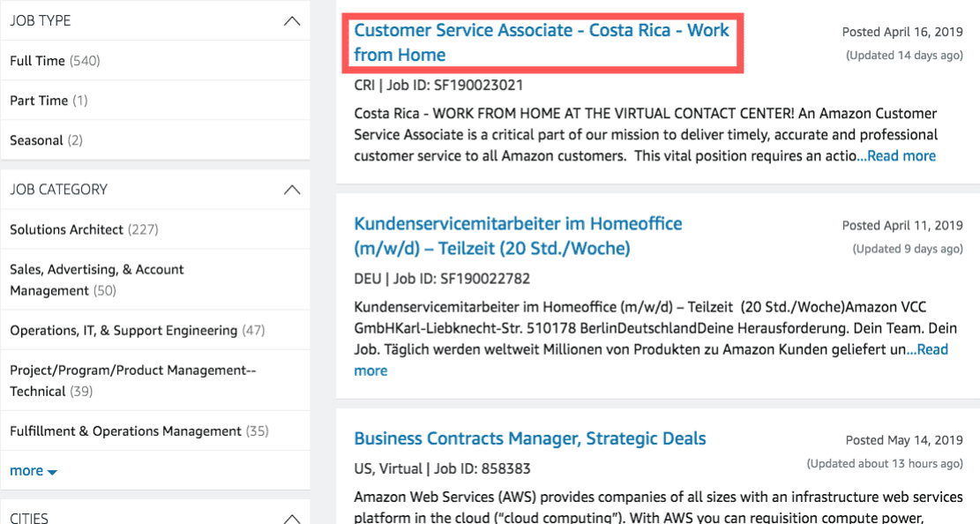Collapse the JOB TYPE filter section
The height and width of the screenshot is (524, 980).
point(292,21)
